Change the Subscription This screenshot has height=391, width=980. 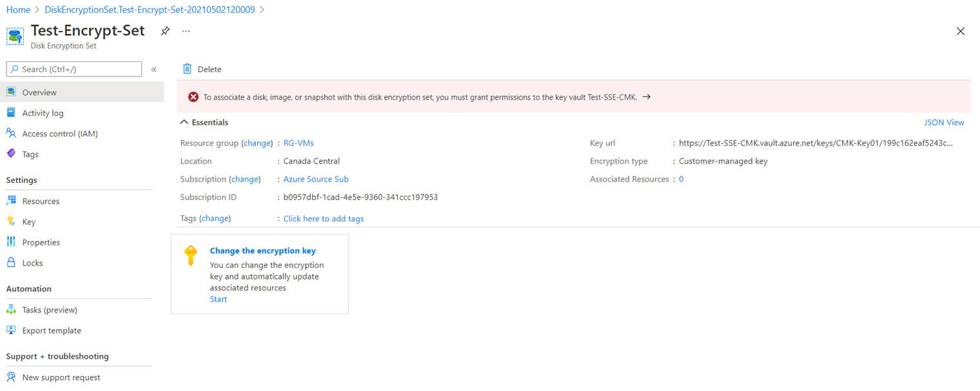coord(244,179)
